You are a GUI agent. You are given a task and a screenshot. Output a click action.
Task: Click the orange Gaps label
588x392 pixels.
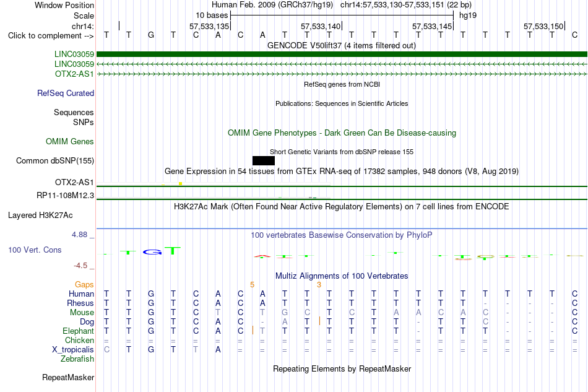coord(84,284)
